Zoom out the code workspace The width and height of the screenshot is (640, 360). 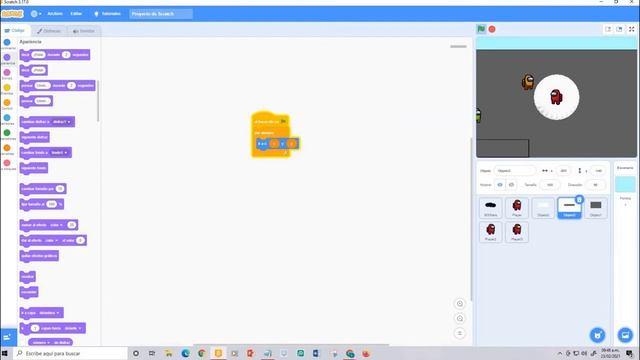point(460,318)
